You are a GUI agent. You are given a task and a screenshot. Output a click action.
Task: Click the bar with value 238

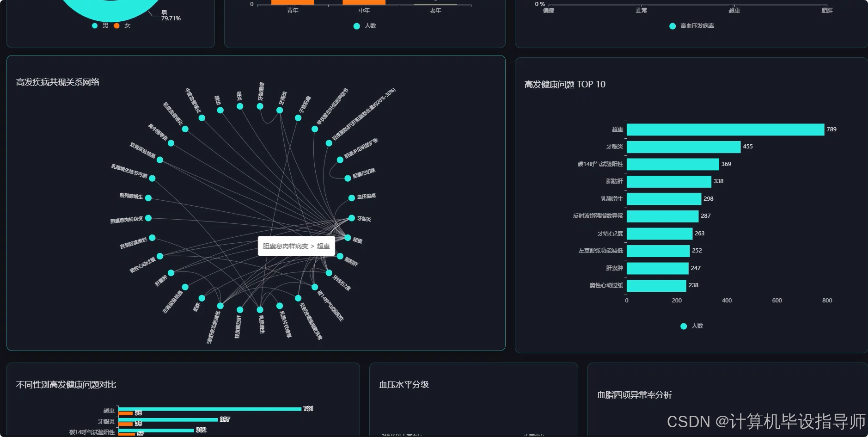coord(656,285)
